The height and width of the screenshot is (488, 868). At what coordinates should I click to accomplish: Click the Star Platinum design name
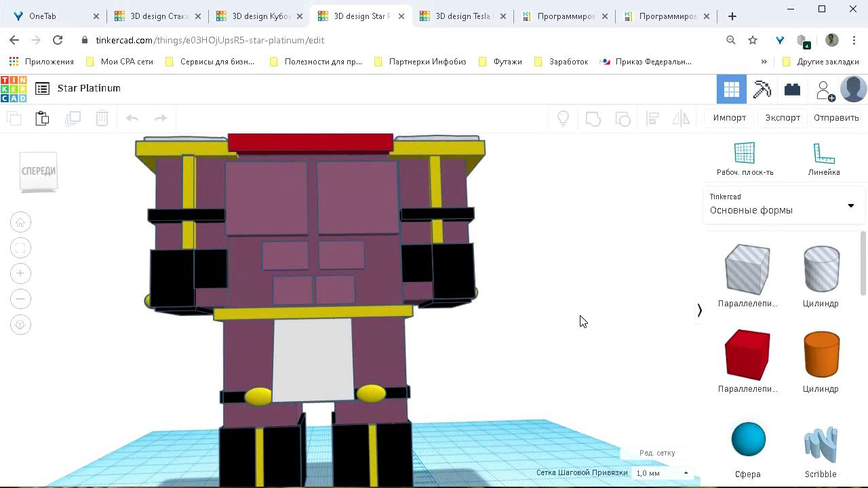[89, 88]
